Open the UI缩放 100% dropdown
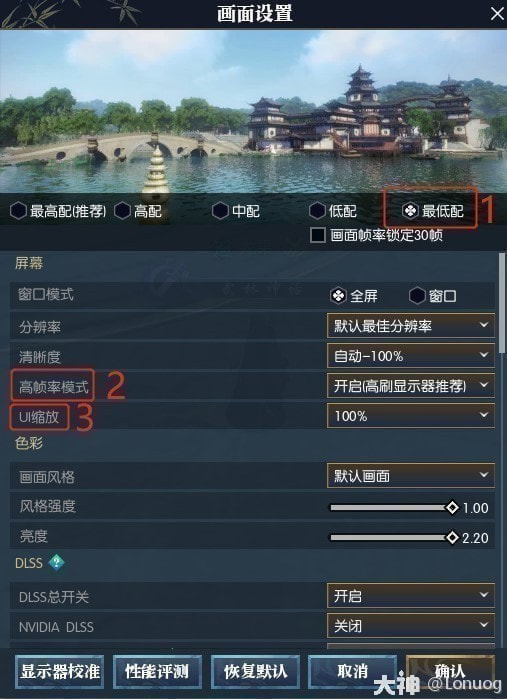The image size is (507, 699). (x=411, y=415)
